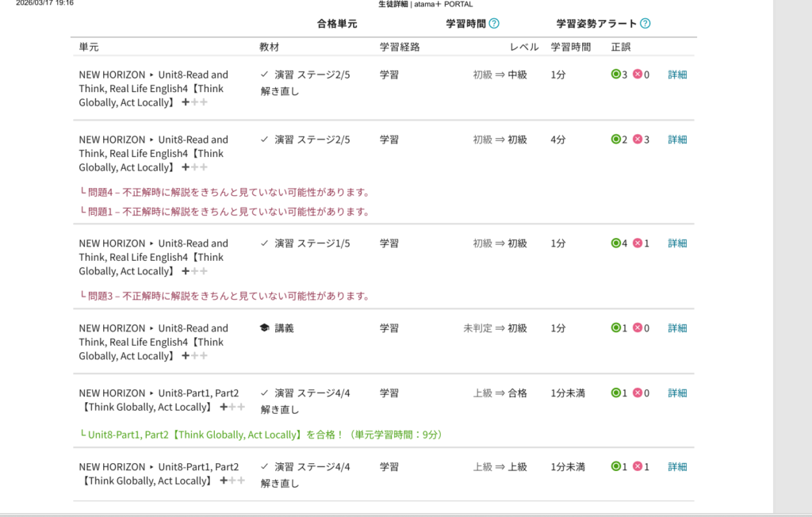Open 詳細 link for the 講義 row

677,328
